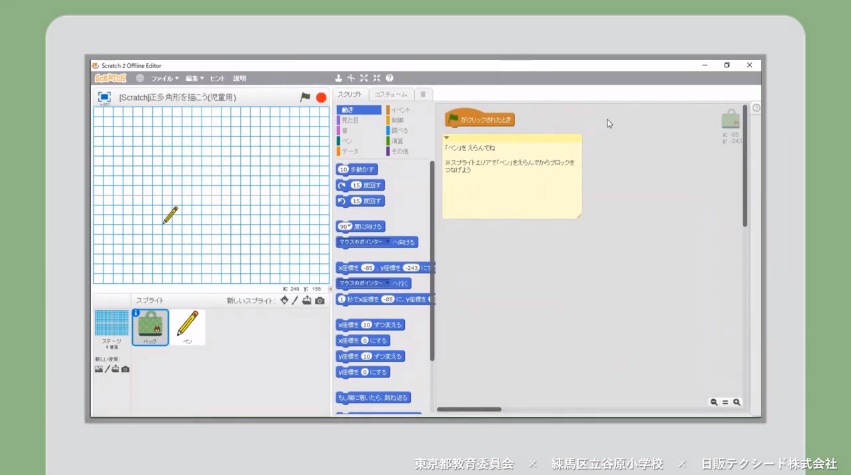Open the bag sprite info button

136,313
